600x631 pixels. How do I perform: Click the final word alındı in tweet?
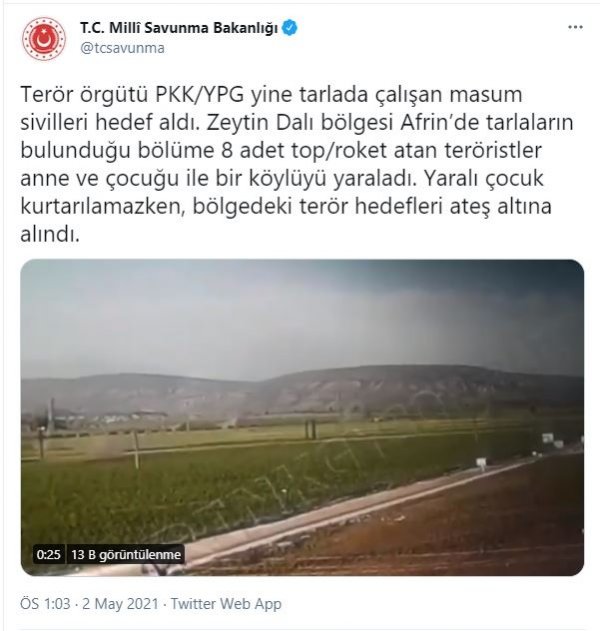50,234
